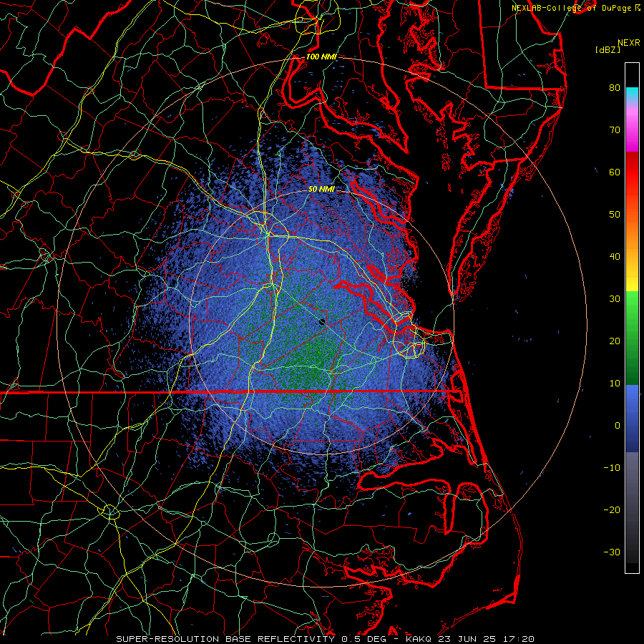This screenshot has width=644, height=644.
Task: Click the 60 value on the dBZ scale
Action: click(x=615, y=172)
